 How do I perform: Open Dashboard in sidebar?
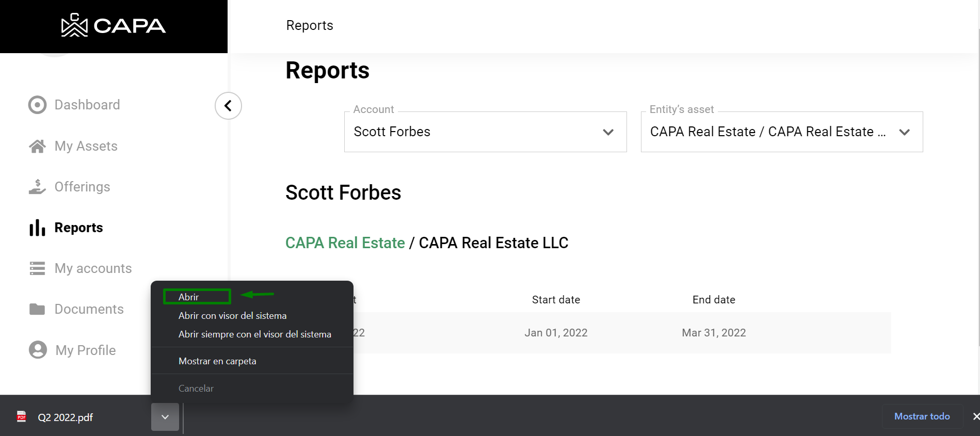tap(87, 105)
